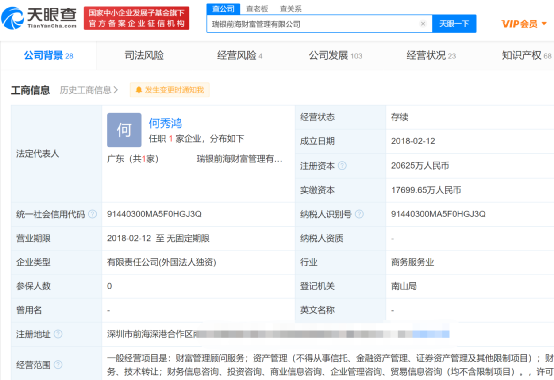Select the 工商信息 section heading
Screen dimensions: 554x380
click(30, 90)
